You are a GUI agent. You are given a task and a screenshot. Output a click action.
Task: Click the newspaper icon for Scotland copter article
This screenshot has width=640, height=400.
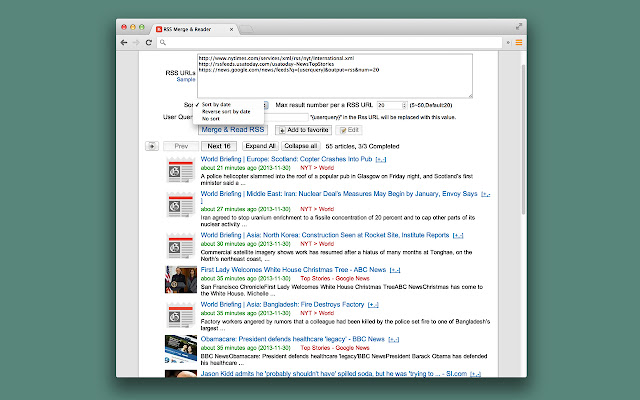[x=181, y=170]
